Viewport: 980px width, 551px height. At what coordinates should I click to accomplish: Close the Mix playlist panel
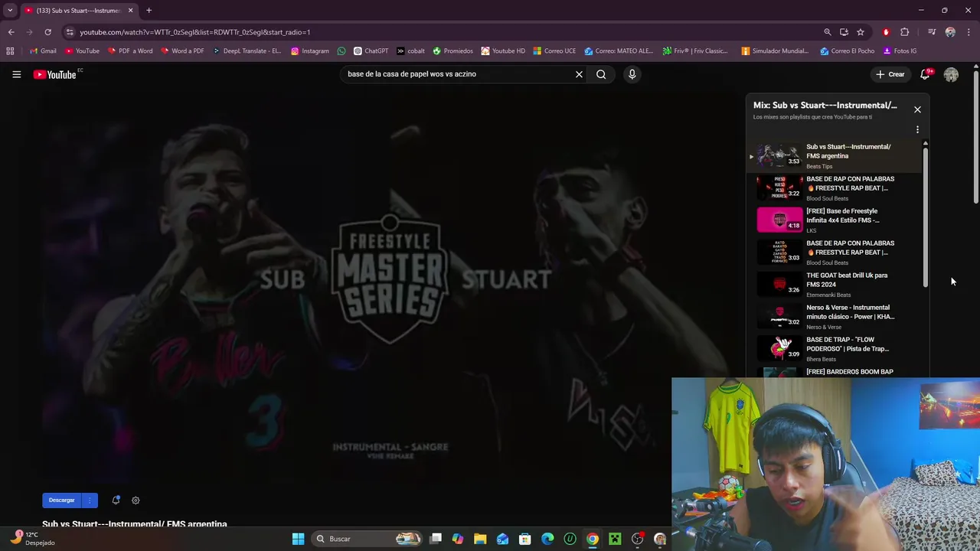917,109
